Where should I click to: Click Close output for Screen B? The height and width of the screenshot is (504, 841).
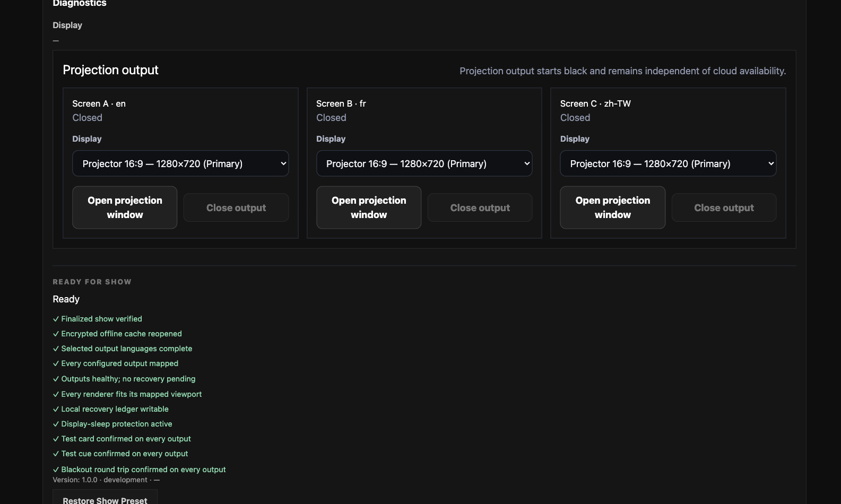(x=480, y=207)
